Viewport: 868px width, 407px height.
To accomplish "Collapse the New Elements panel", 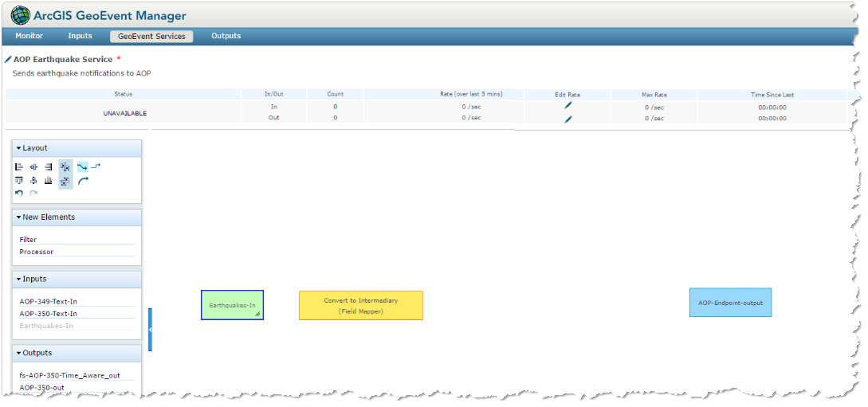I will (x=19, y=217).
